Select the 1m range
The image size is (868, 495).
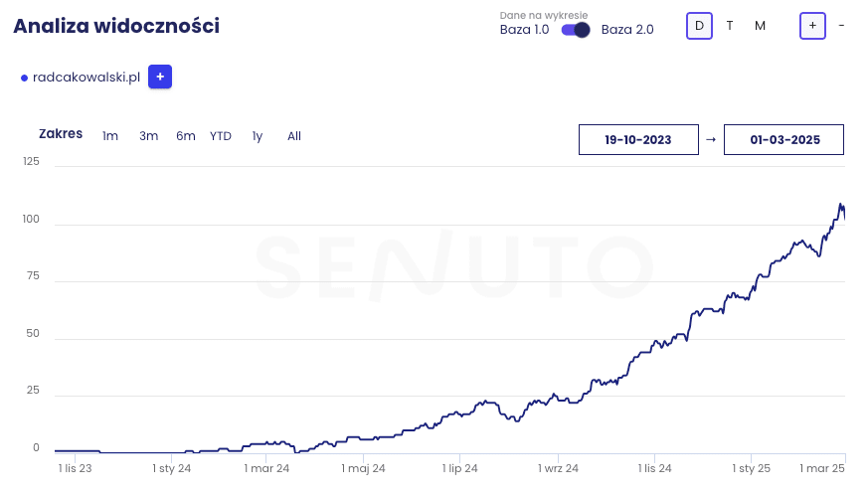point(110,136)
